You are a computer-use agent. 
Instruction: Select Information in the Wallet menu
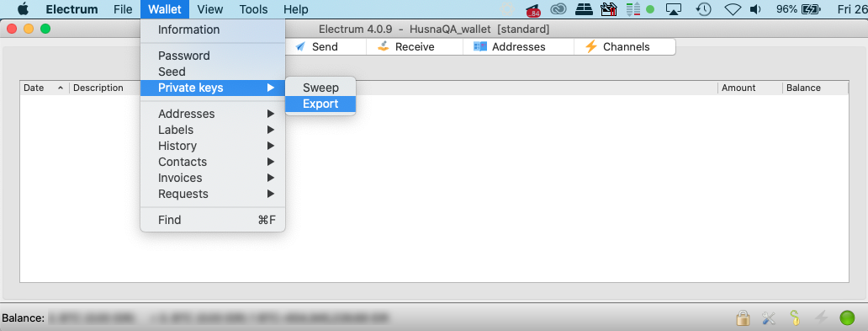pyautogui.click(x=213, y=30)
